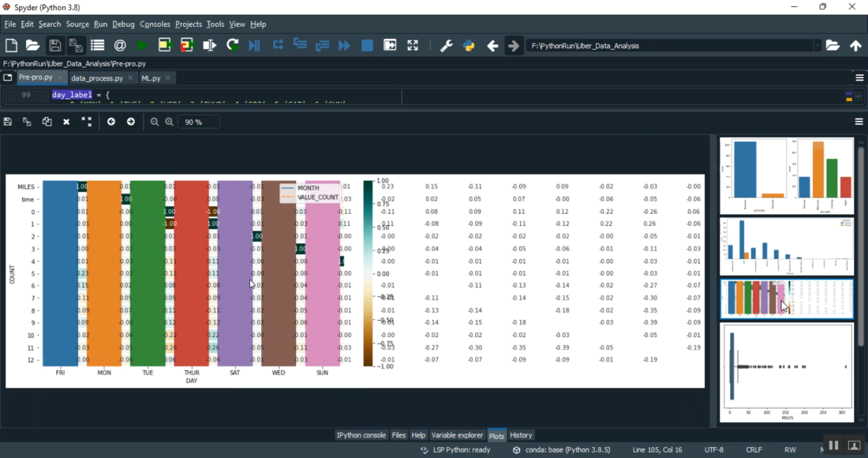Expand the working directory path dropdown
The height and width of the screenshot is (458, 868).
[818, 45]
